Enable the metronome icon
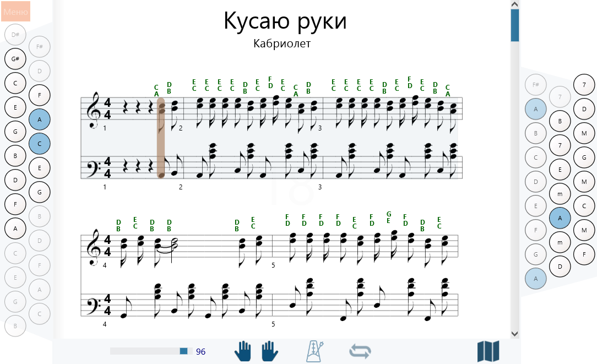This screenshot has width=597, height=364. [x=315, y=351]
